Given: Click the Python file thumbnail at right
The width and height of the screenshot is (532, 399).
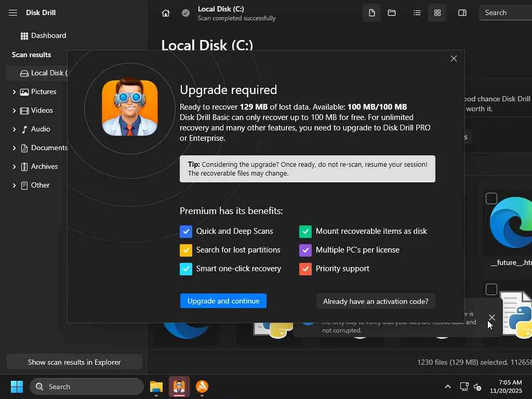Looking at the screenshot, I should click(x=517, y=315).
